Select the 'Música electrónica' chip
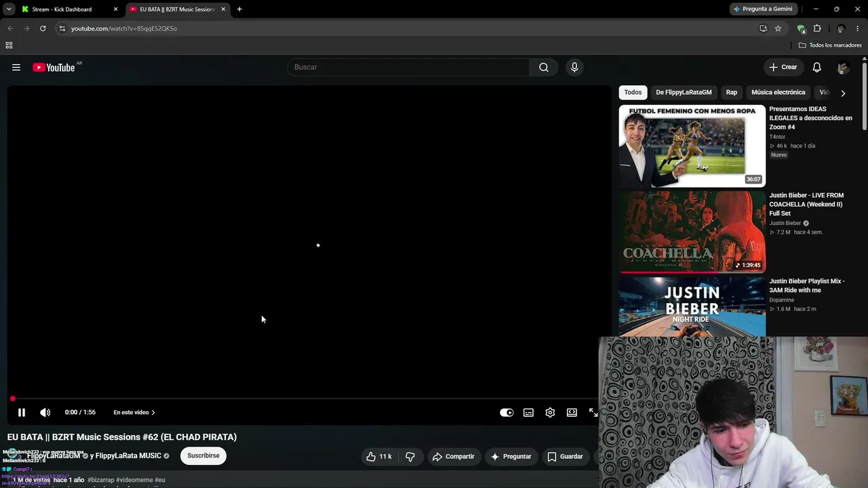Image resolution: width=868 pixels, height=488 pixels. click(x=778, y=92)
